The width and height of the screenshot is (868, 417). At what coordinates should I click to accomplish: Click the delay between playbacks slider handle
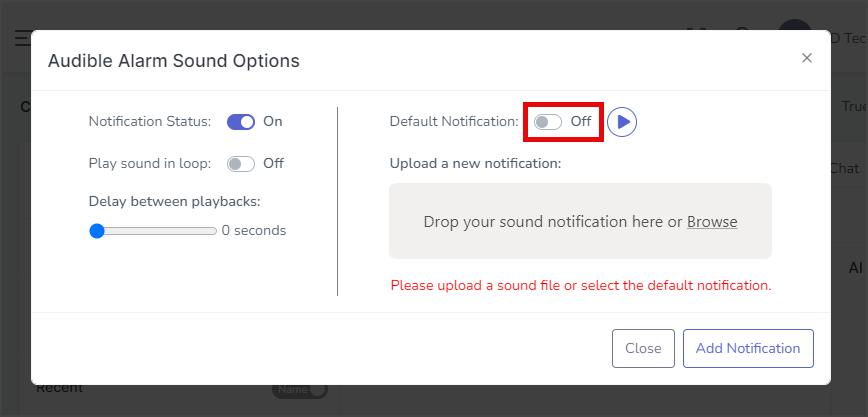pyautogui.click(x=97, y=231)
